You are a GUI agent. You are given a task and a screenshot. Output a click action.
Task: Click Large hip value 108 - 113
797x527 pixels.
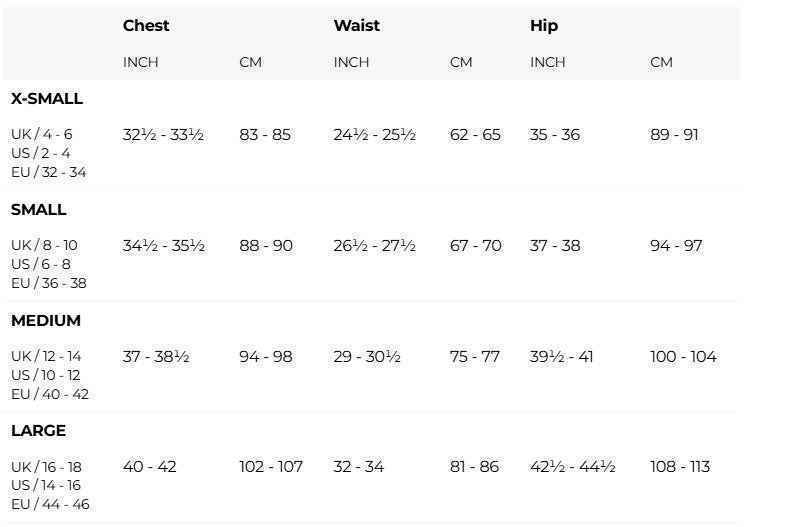coord(680,467)
